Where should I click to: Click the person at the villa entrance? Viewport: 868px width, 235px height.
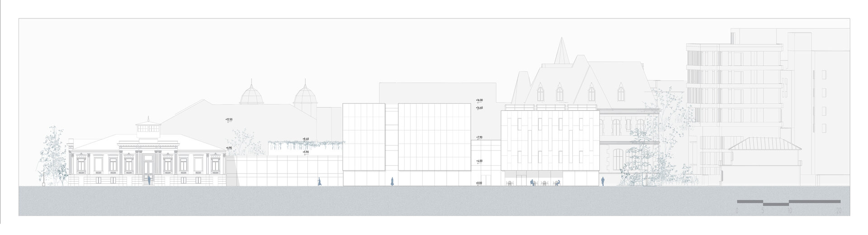149,180
